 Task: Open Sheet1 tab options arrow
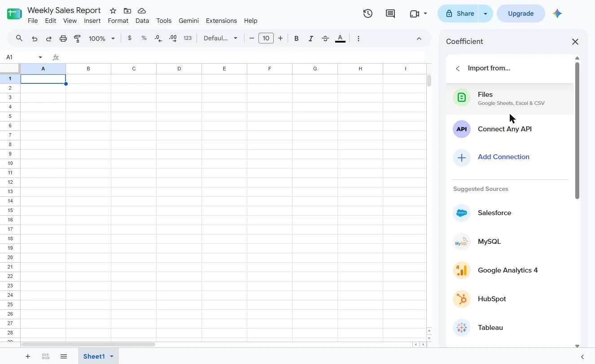click(112, 356)
